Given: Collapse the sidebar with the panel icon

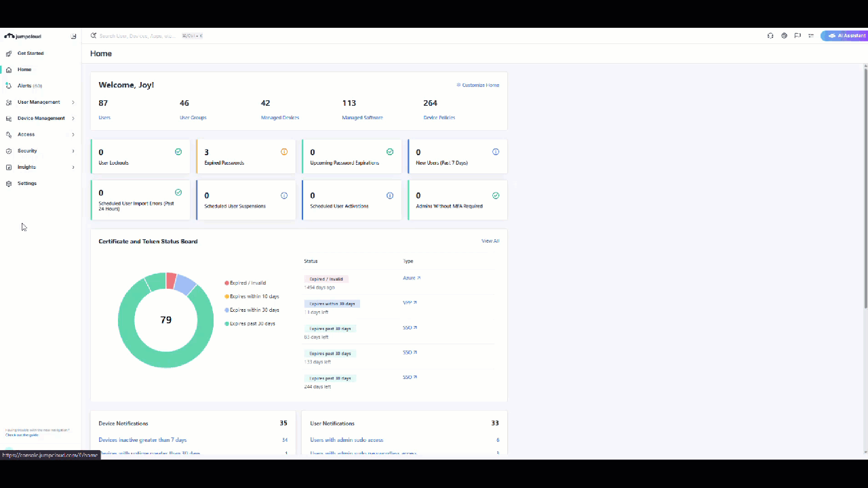Looking at the screenshot, I should tap(73, 36).
